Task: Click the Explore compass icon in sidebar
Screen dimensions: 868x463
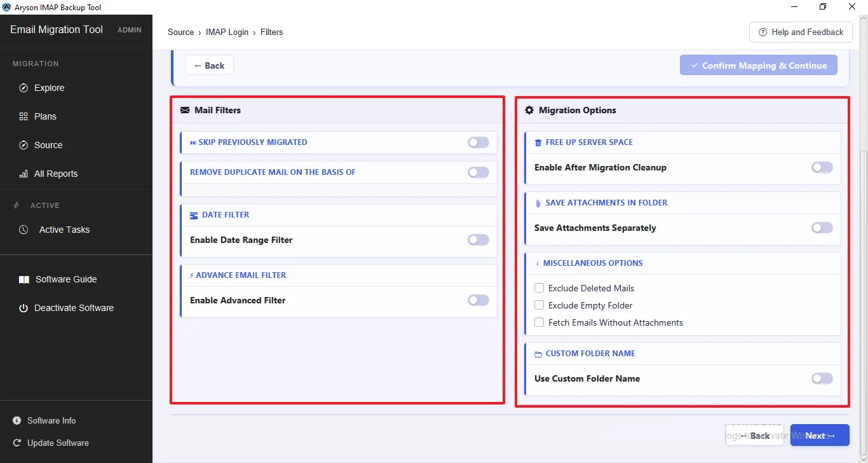Action: click(x=24, y=88)
